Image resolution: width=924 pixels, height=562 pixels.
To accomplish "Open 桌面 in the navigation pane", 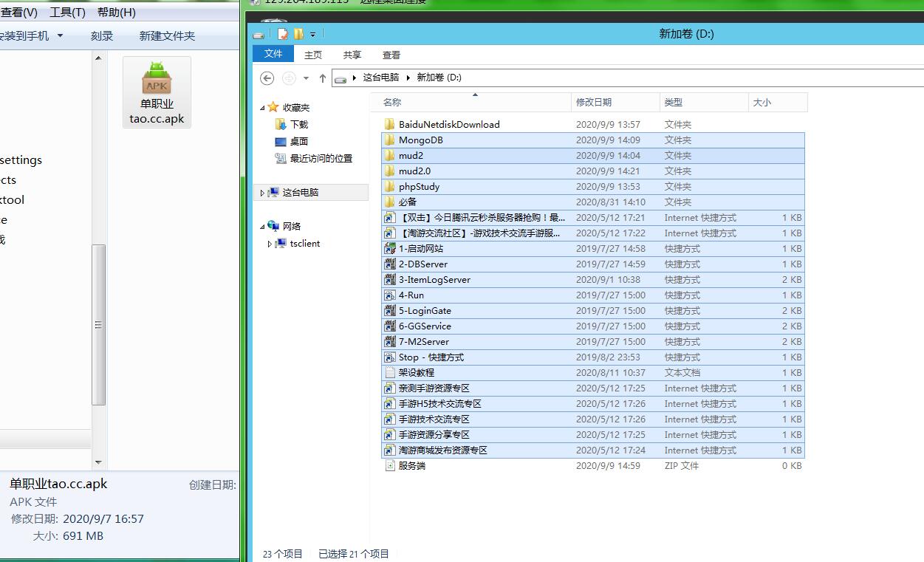I will (298, 142).
